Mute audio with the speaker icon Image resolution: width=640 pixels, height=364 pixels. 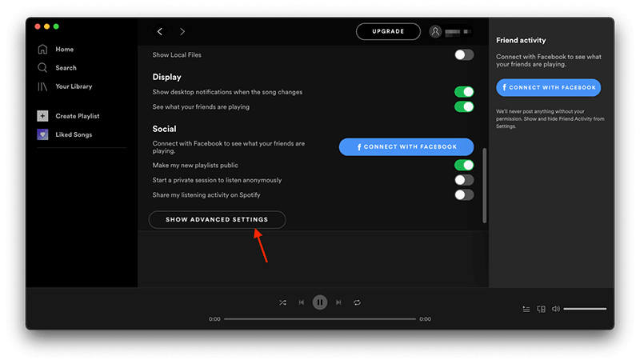click(555, 309)
